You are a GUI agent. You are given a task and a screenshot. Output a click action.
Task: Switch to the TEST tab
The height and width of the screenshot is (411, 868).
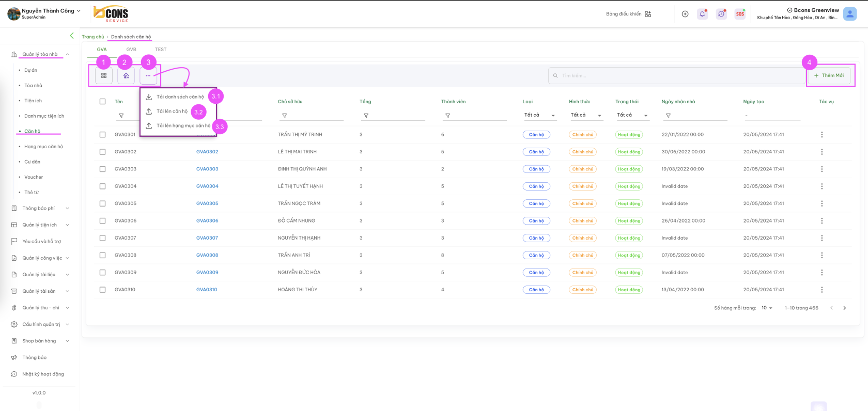[x=161, y=50]
